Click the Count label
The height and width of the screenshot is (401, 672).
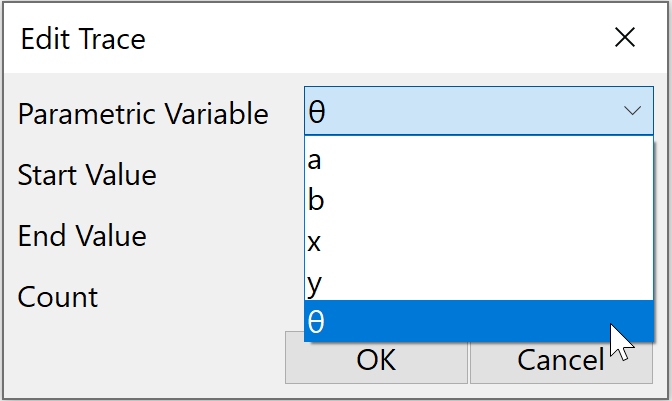coord(58,297)
